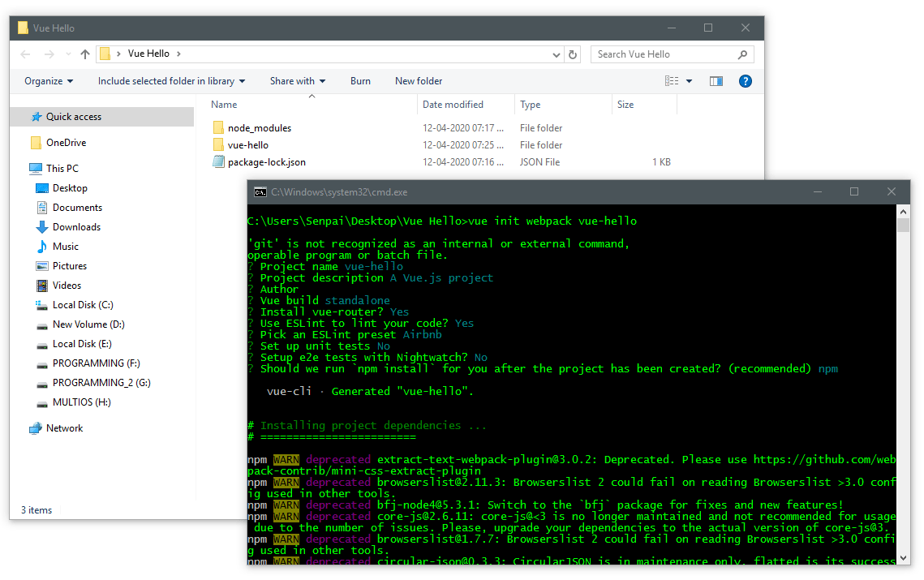Open Explorer help
The height and width of the screenshot is (580, 924).
pos(745,81)
